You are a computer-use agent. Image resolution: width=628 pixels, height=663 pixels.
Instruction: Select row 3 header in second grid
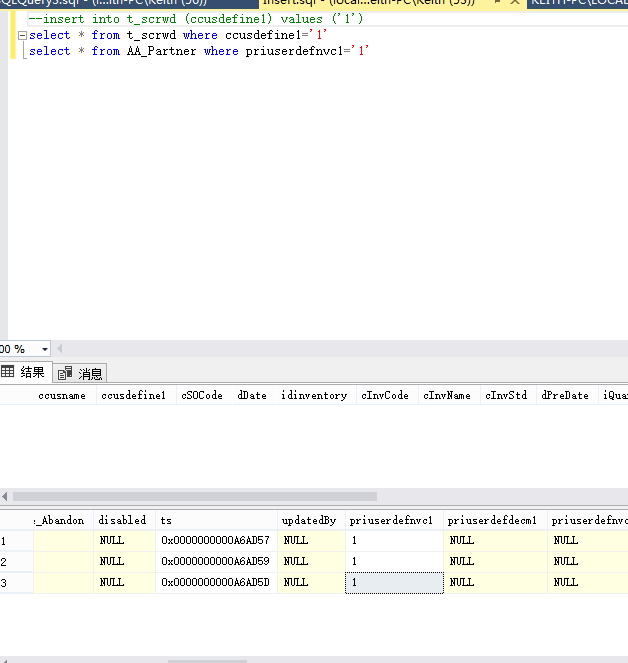[x=16, y=583]
